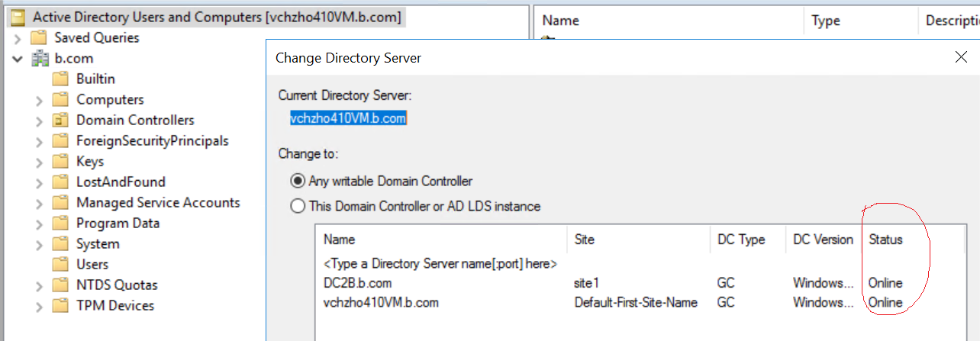
Task: Sort the server list by DC Type column
Action: pos(746,240)
